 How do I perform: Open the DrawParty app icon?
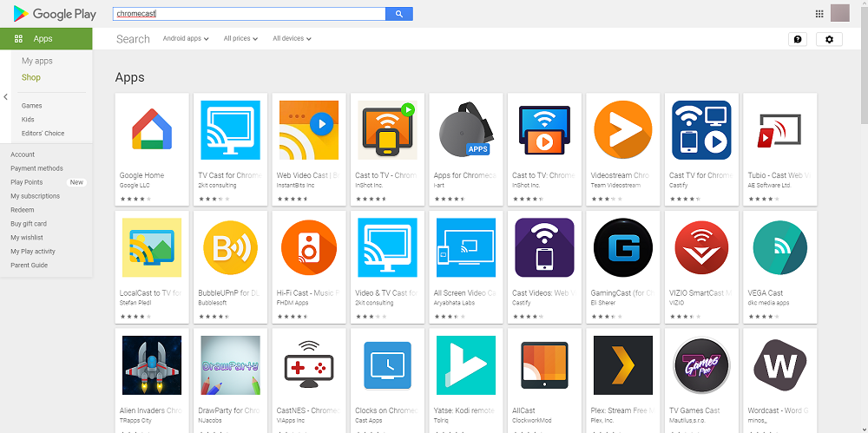(x=230, y=365)
